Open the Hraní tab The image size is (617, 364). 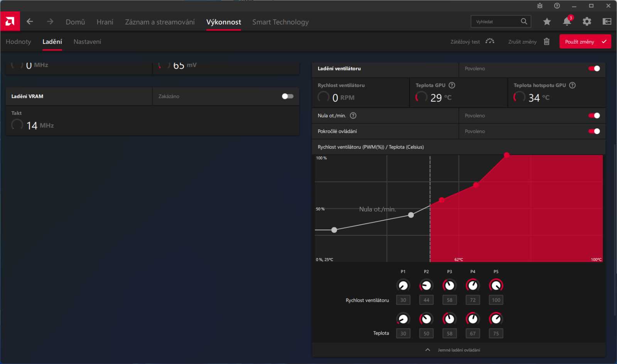(105, 22)
